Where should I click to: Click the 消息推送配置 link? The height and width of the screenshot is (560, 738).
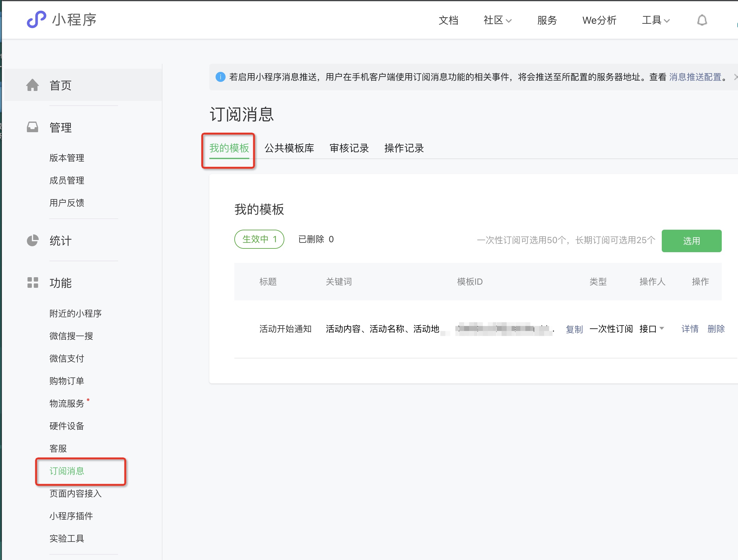(x=695, y=77)
